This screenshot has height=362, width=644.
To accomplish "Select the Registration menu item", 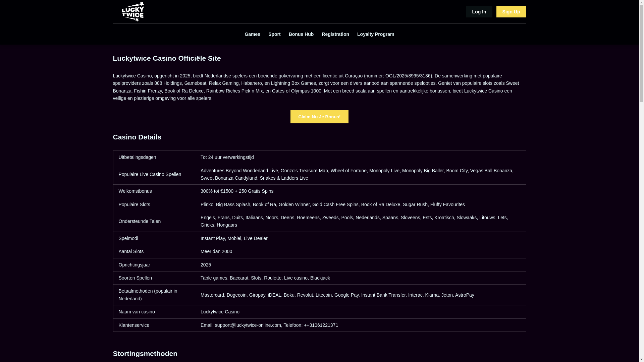I will (335, 34).
